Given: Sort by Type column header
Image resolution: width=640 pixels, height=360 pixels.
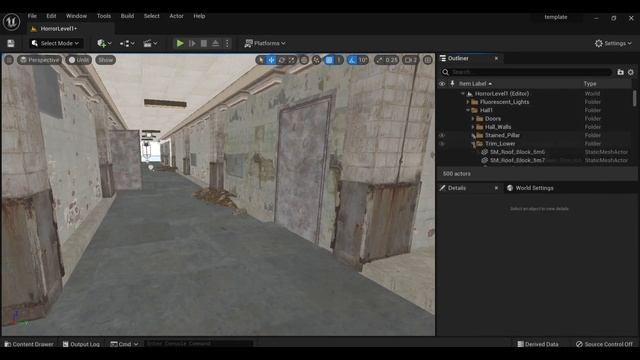Looking at the screenshot, I should click(590, 84).
